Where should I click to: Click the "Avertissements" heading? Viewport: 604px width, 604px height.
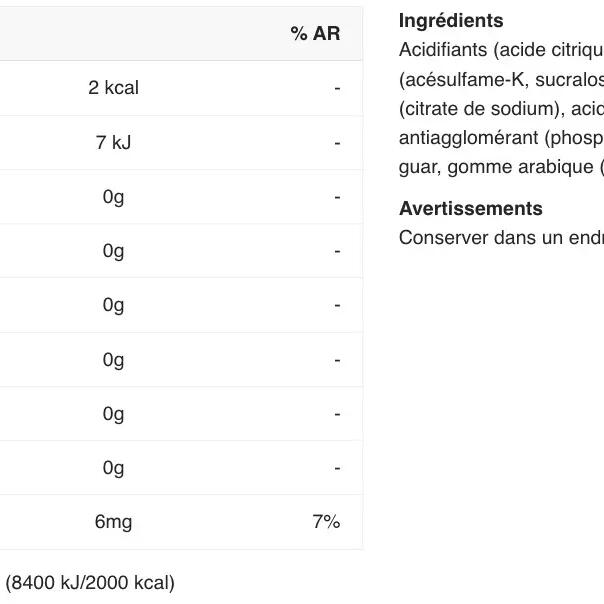470,209
